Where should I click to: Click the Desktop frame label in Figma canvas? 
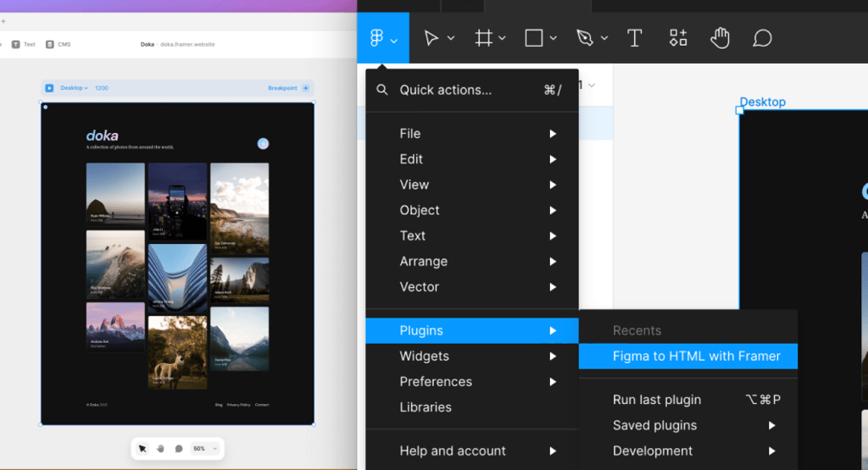(x=762, y=102)
